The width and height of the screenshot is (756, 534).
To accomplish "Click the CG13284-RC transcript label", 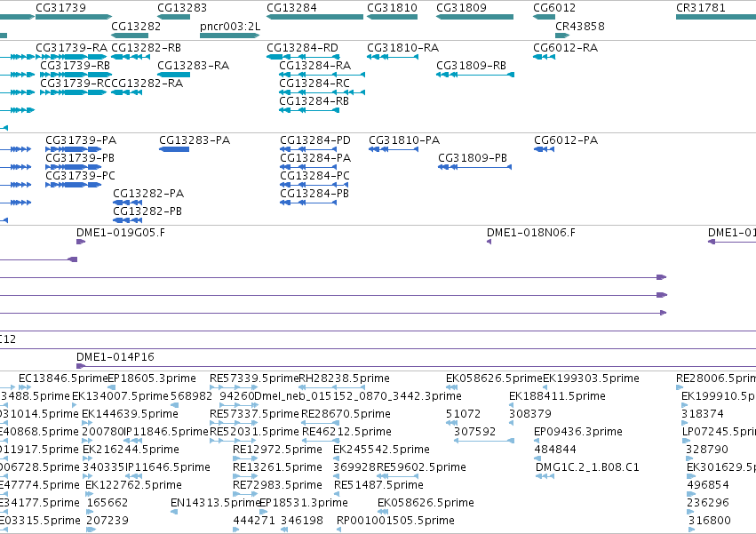I will (x=314, y=84).
